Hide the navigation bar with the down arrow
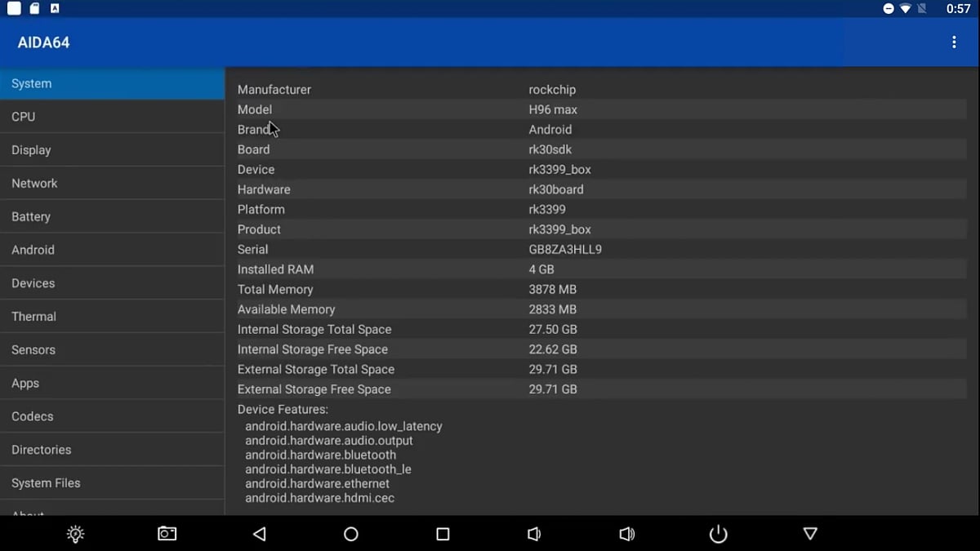 point(810,534)
